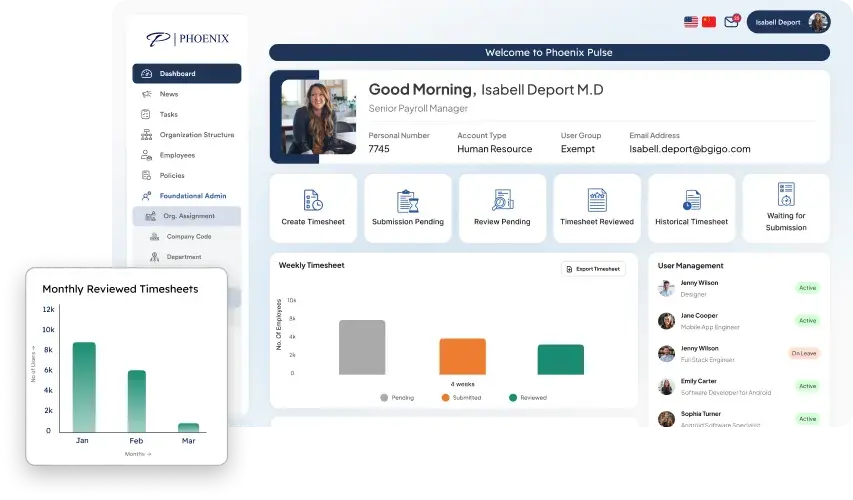
Task: Click Isabell's large profile photo
Action: pos(318,117)
